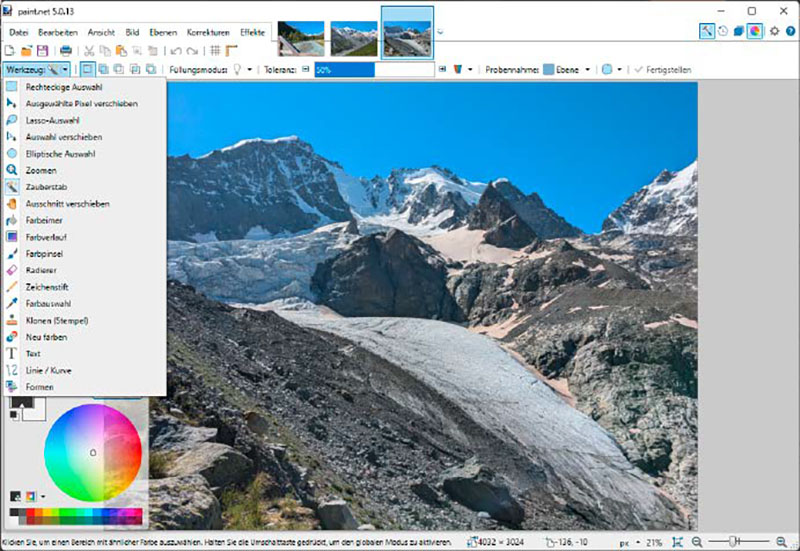Viewport: 800px width, 551px height.
Task: Open the px unit dropdown in status bar
Action: coord(630,542)
